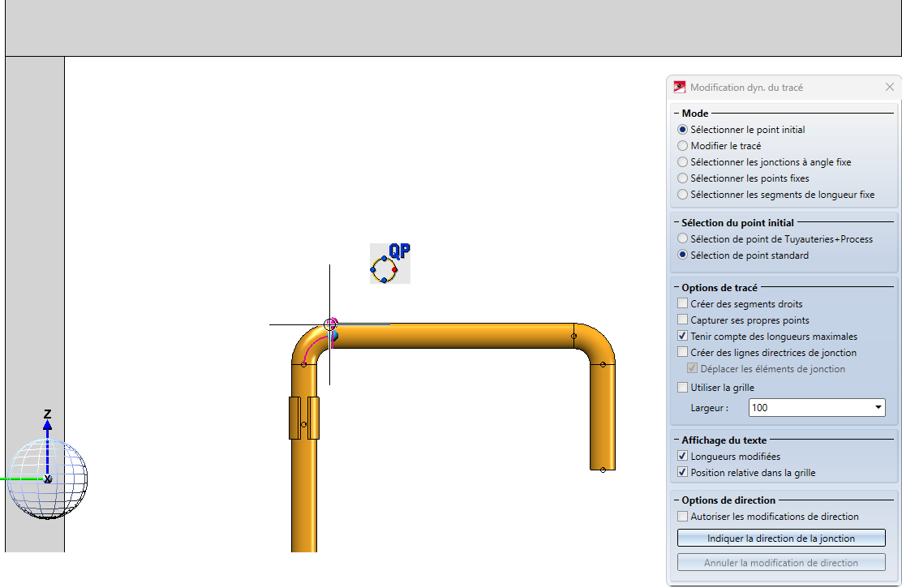This screenshot has height=588, width=902.
Task: Toggle 'Autoriser les modifications de direction'
Action: click(682, 517)
